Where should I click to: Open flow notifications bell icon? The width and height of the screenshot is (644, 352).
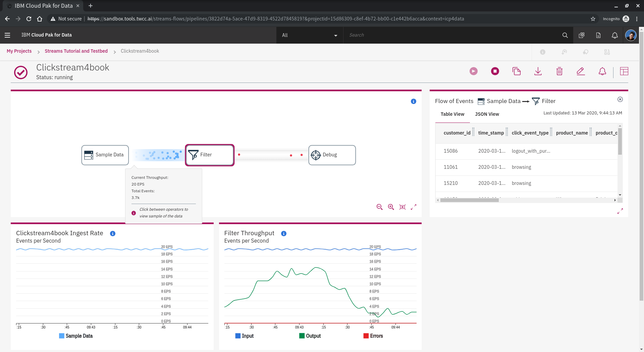coord(602,71)
